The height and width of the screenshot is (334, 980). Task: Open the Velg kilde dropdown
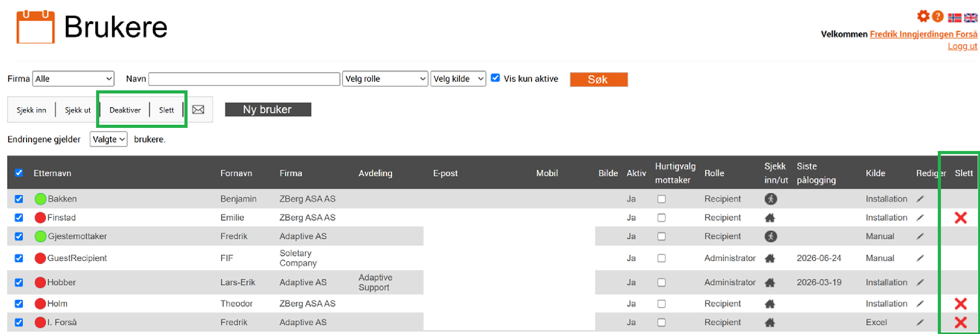(458, 79)
